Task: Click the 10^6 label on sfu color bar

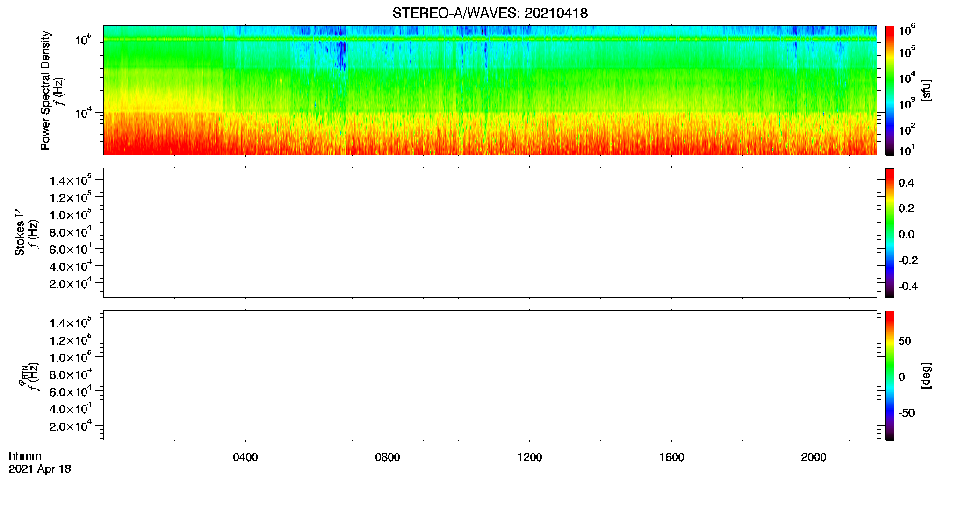Action: point(907,30)
